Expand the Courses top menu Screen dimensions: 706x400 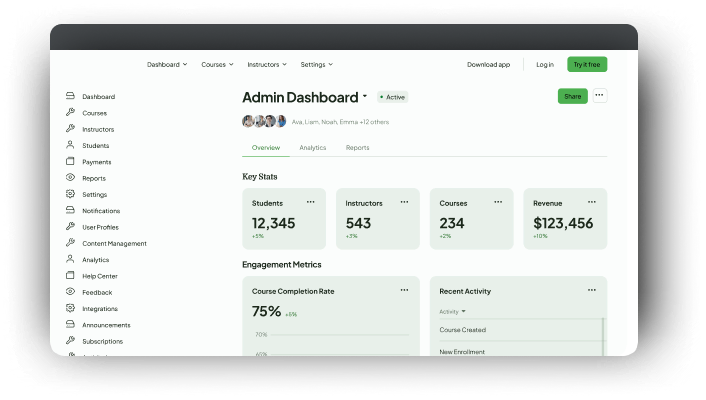(217, 65)
